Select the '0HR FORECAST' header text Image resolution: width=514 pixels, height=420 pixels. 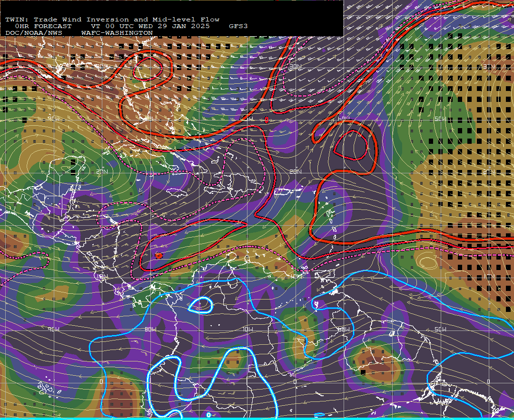coord(43,26)
